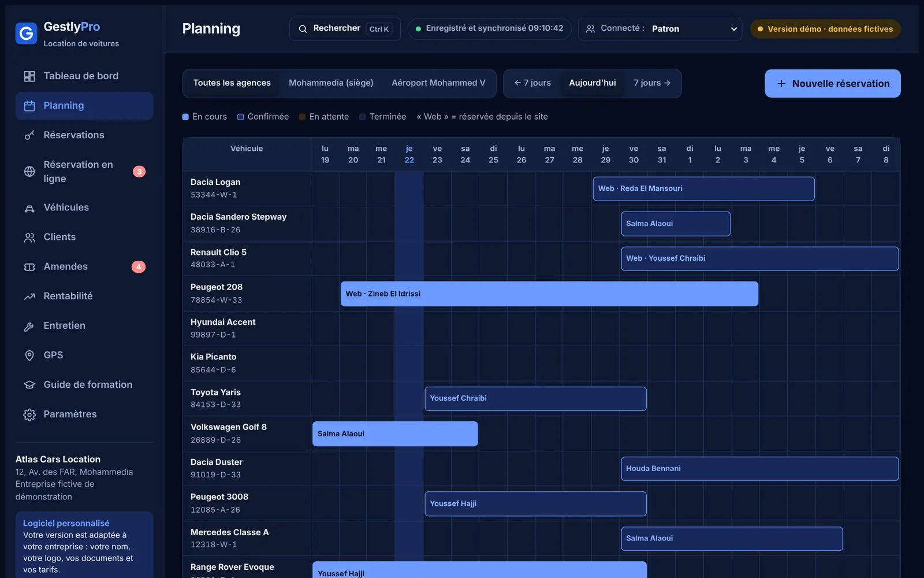Screen dimensions: 924x578
Task: Click the En cours legend swatch
Action: pos(185,117)
